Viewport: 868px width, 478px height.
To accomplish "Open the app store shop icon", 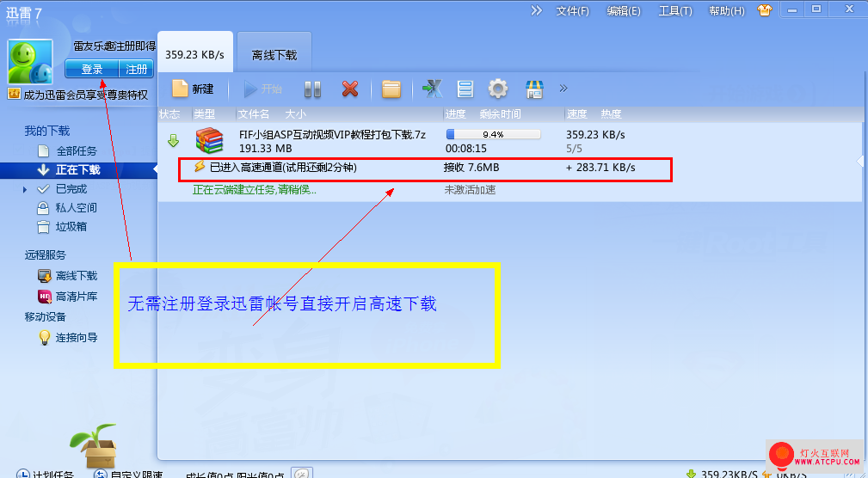I will coord(534,89).
